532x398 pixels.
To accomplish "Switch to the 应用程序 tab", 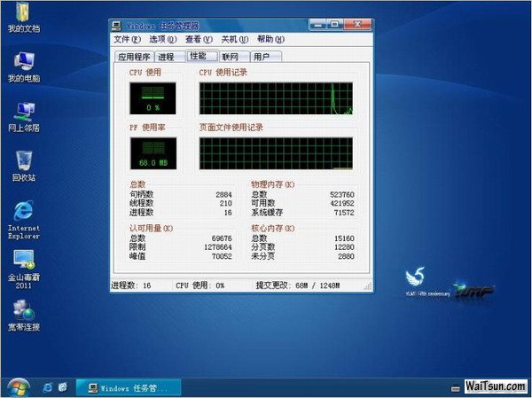I will [x=134, y=57].
